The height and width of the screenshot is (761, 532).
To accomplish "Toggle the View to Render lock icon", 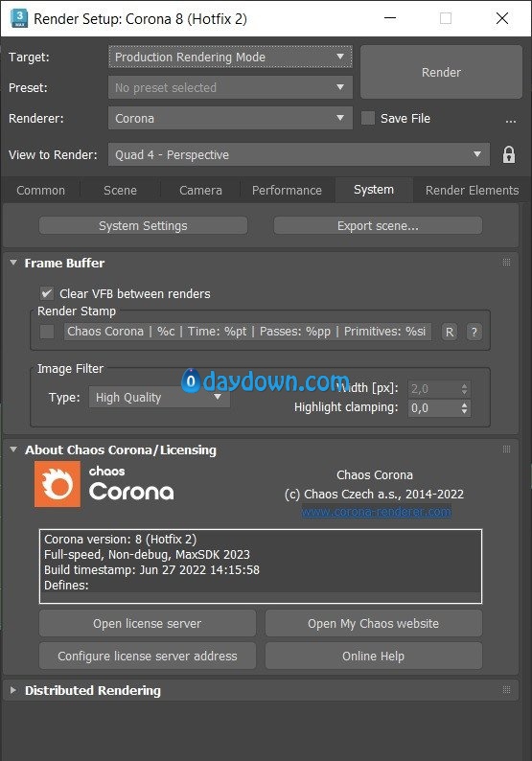I will point(508,155).
